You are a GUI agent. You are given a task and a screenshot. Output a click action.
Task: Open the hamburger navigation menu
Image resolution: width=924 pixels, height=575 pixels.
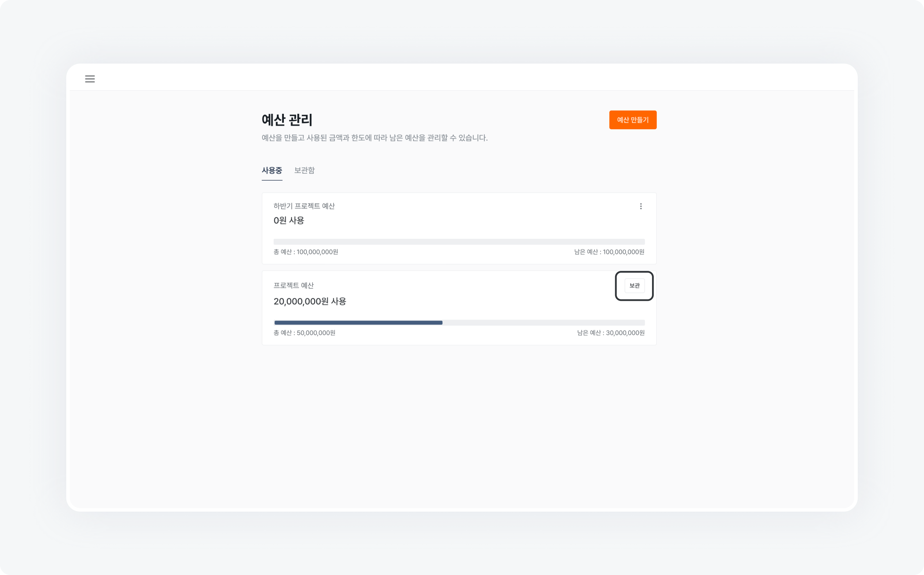tap(90, 79)
